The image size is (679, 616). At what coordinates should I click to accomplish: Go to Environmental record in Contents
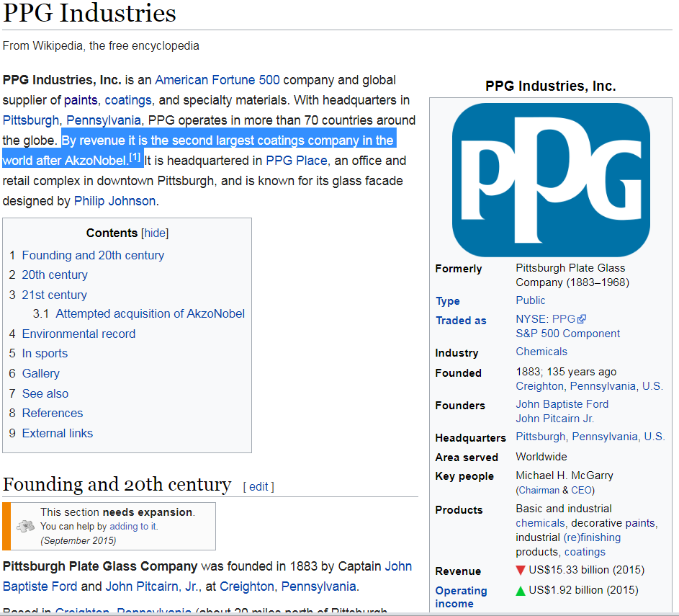[78, 334]
